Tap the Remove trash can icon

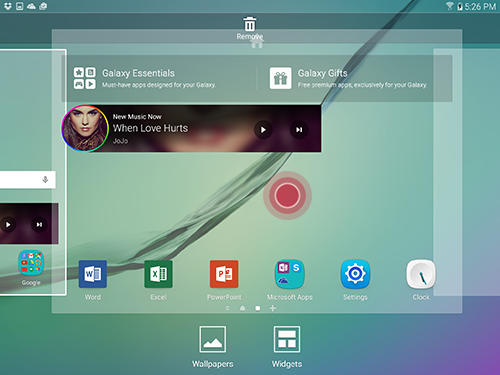point(250,24)
